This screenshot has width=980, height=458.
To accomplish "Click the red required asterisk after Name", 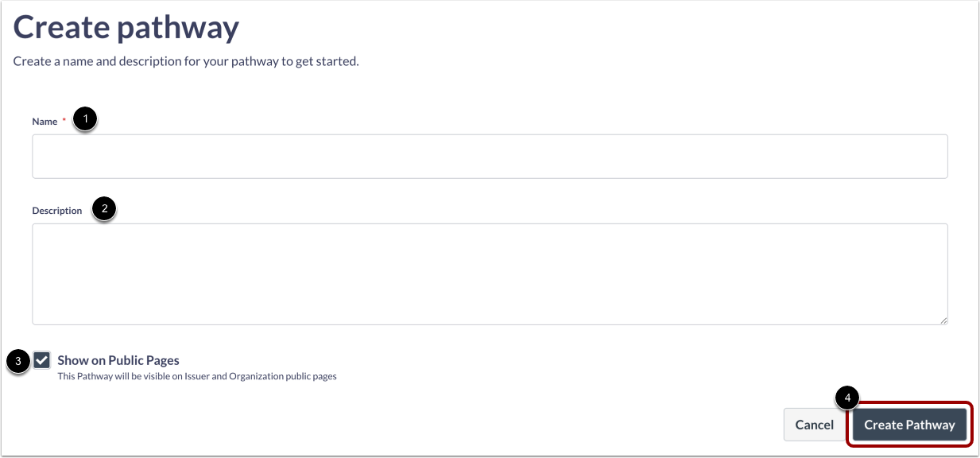I will (x=64, y=121).
